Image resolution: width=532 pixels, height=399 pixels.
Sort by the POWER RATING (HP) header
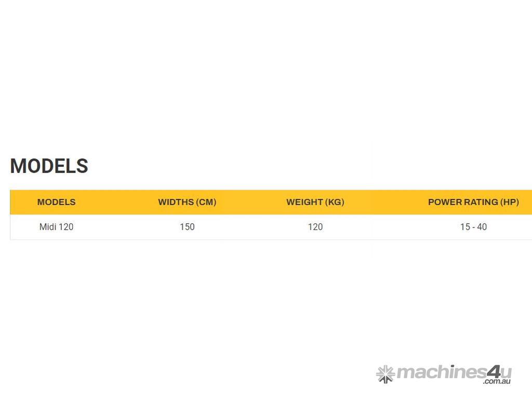tap(473, 202)
